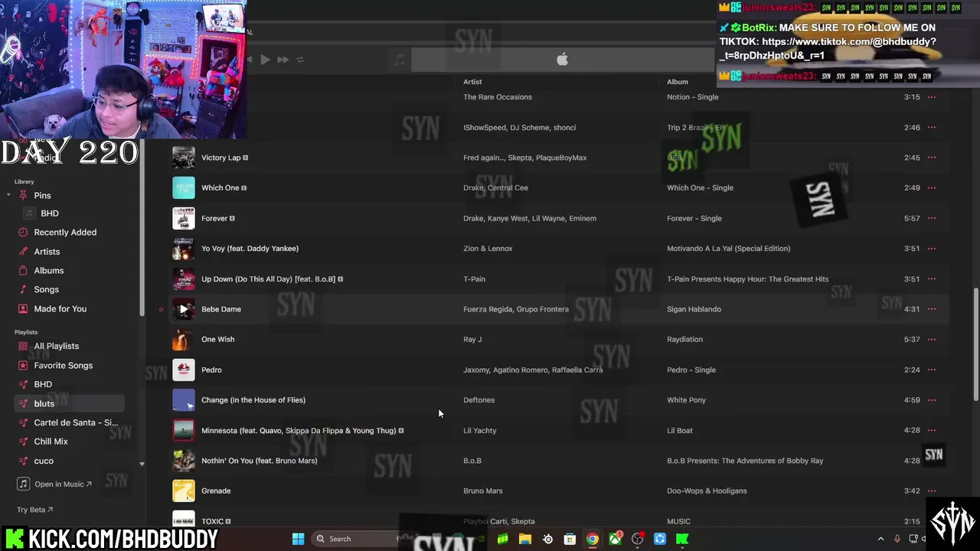
Task: Show hidden system tray icons
Action: point(880,539)
